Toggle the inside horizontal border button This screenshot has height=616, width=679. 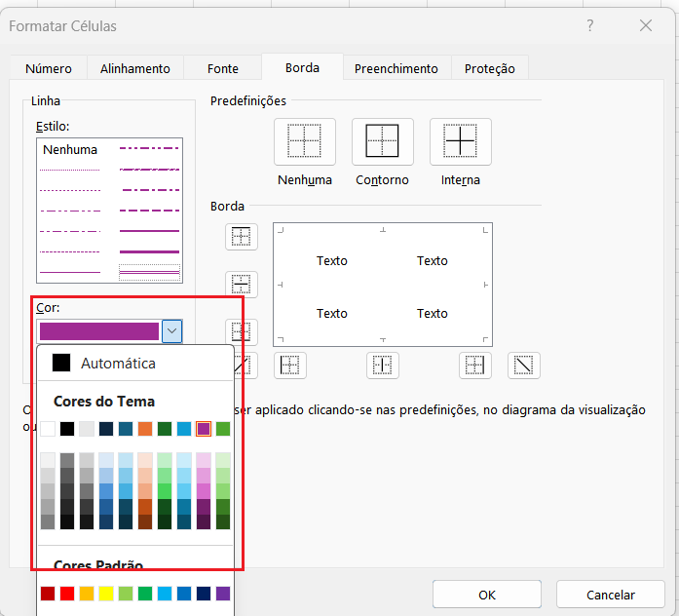[241, 284]
